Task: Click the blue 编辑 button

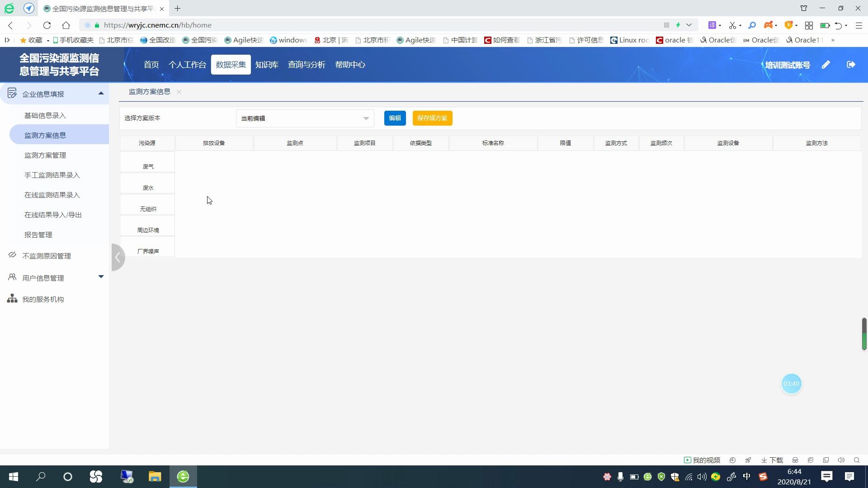Action: (x=395, y=118)
